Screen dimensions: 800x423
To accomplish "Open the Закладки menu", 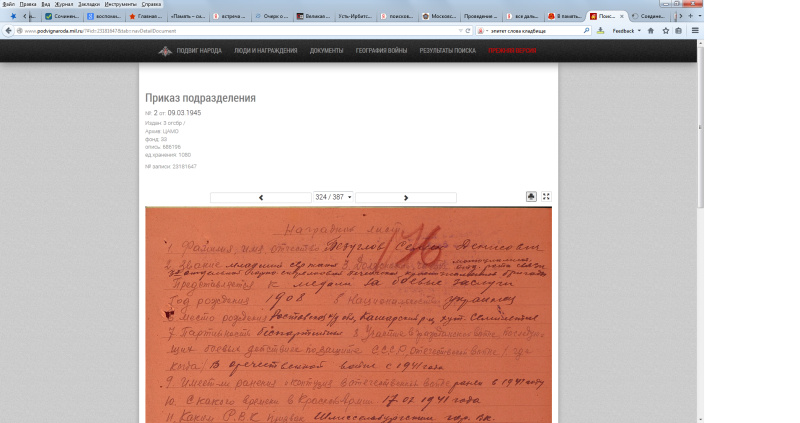I will point(89,4).
